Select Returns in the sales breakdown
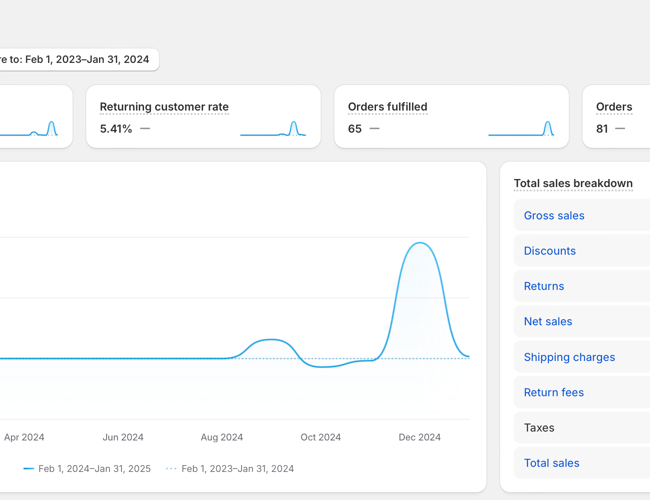The image size is (650, 500). coord(544,286)
